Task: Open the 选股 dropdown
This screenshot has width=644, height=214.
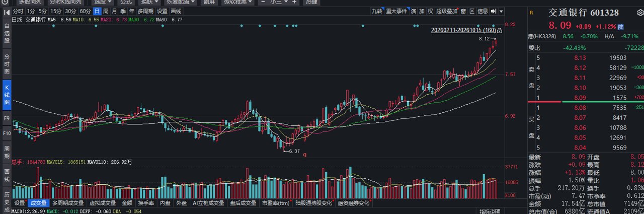Action: 104,2
